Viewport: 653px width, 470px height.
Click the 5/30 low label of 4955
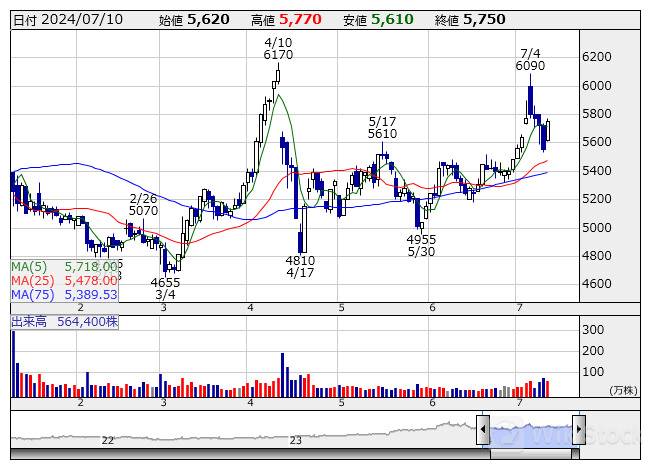click(421, 246)
